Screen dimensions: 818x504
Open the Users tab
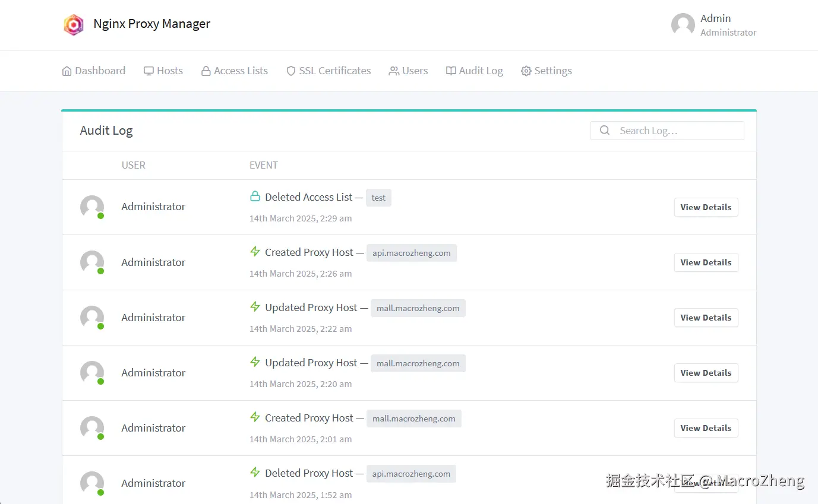pyautogui.click(x=408, y=71)
